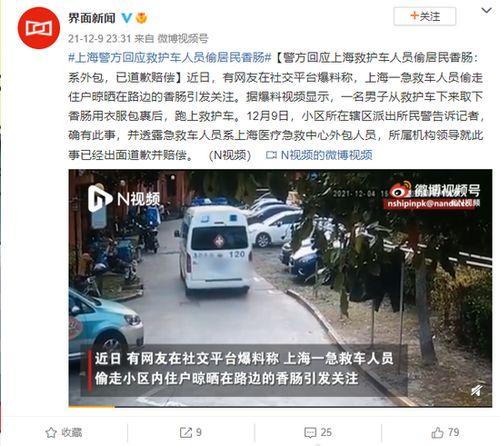The image size is (500, 446).
Task: Click the yellow membership badge beside the V badge
Action: click(142, 18)
